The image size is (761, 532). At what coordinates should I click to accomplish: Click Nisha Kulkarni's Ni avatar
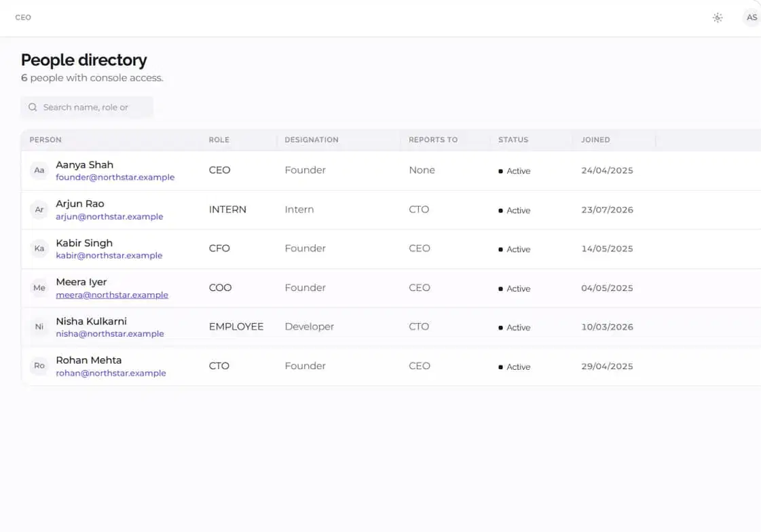(39, 326)
